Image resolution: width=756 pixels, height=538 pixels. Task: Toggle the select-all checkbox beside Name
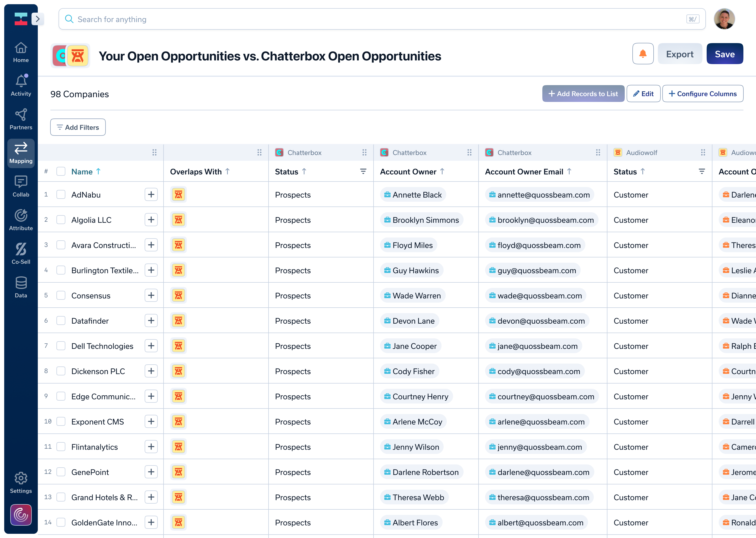point(61,171)
